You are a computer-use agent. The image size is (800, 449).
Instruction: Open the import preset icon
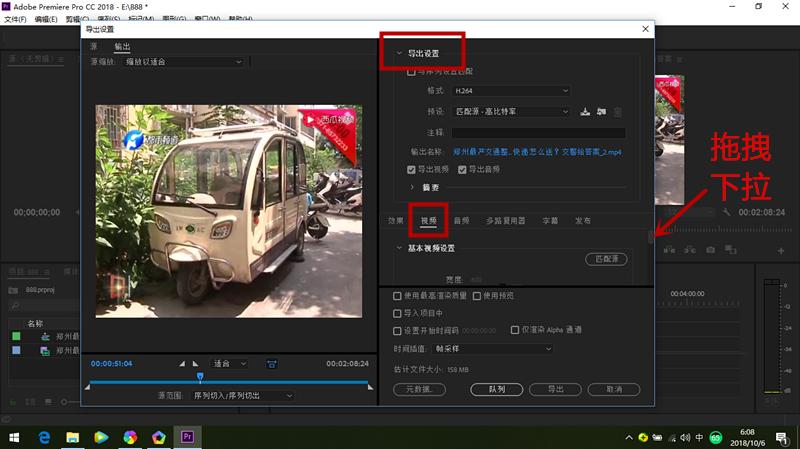click(602, 112)
